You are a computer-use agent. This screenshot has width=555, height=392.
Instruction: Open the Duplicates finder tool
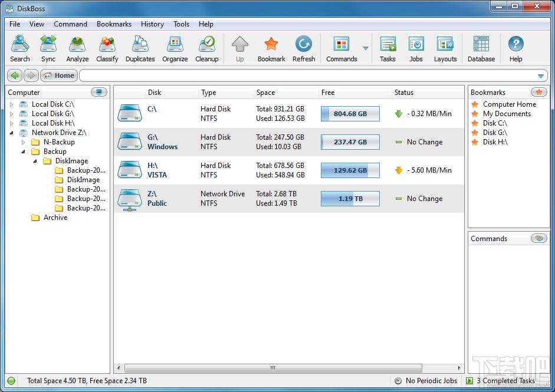tap(140, 48)
